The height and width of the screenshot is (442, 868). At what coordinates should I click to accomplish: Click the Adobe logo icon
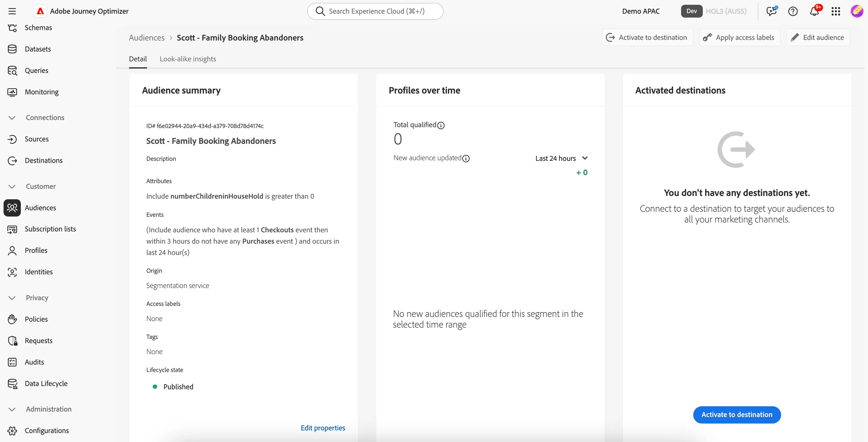40,11
